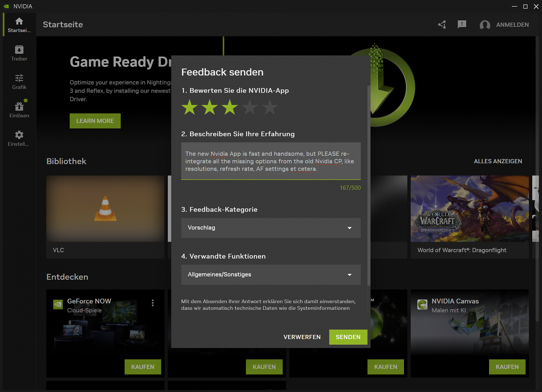
Task: Click the 167/500 character counter
Action: pos(350,188)
